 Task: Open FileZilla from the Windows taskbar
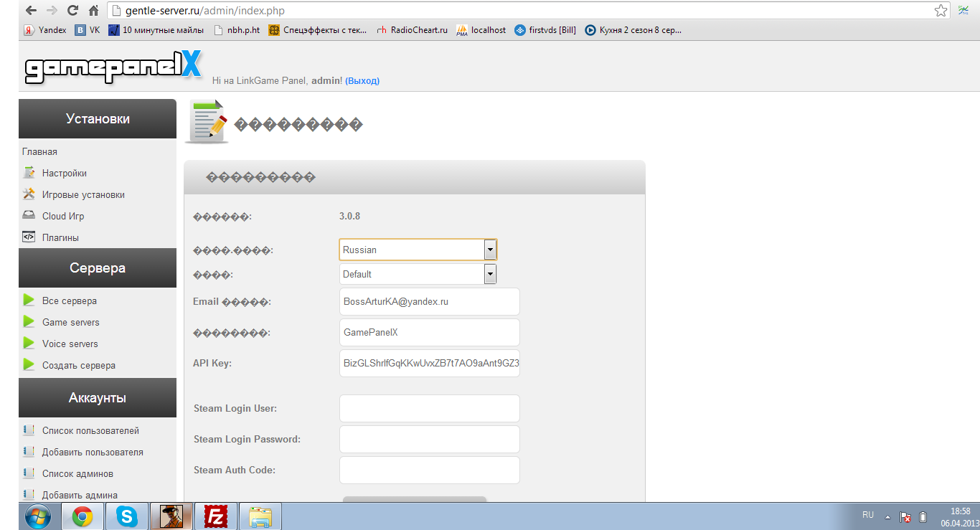tap(215, 516)
